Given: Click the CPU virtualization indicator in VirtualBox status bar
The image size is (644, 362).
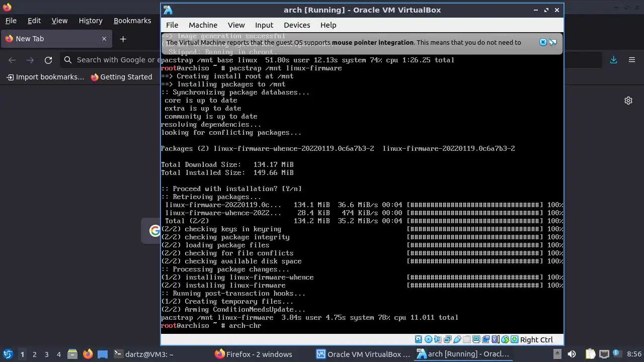Looking at the screenshot, I should coord(495,339).
